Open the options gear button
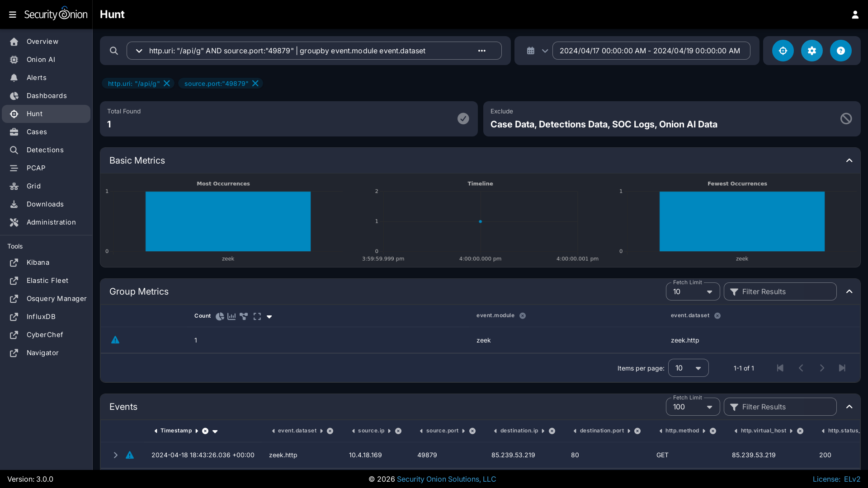868x488 pixels. (x=811, y=51)
